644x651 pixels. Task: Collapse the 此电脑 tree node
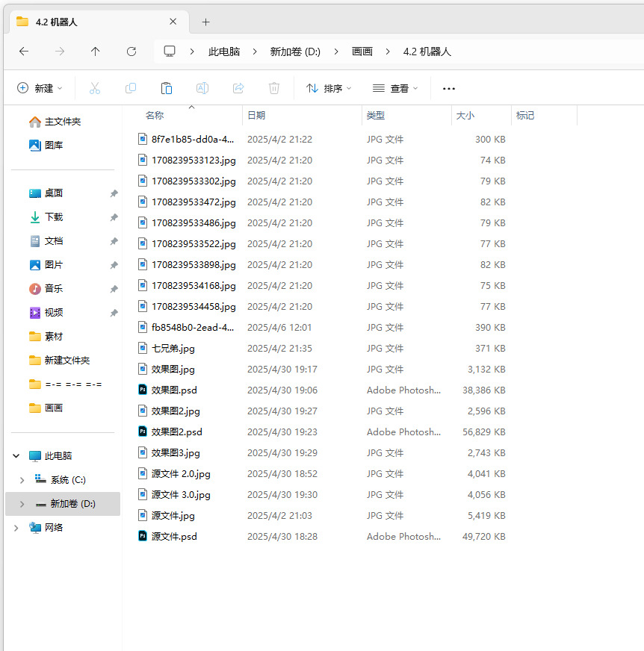click(16, 456)
